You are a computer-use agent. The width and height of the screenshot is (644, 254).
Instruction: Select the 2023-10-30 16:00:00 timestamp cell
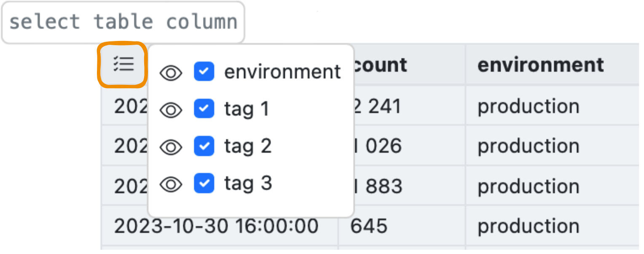[216, 226]
